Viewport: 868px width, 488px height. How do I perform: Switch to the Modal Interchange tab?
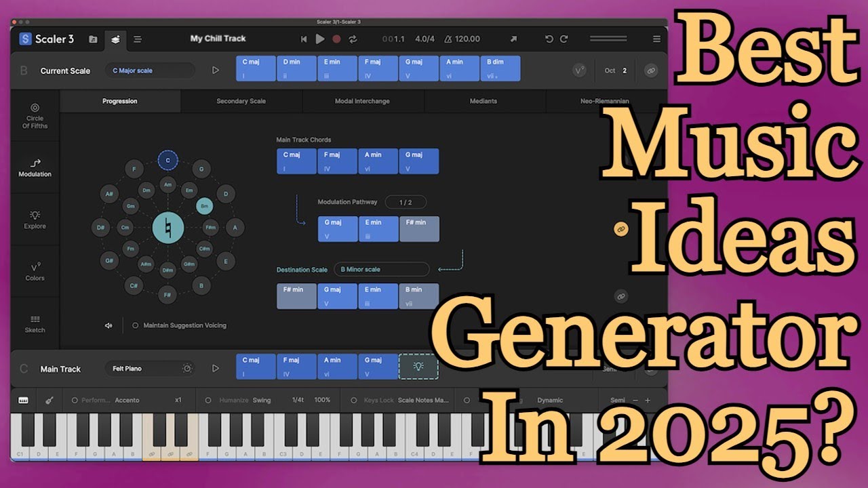pyautogui.click(x=363, y=101)
